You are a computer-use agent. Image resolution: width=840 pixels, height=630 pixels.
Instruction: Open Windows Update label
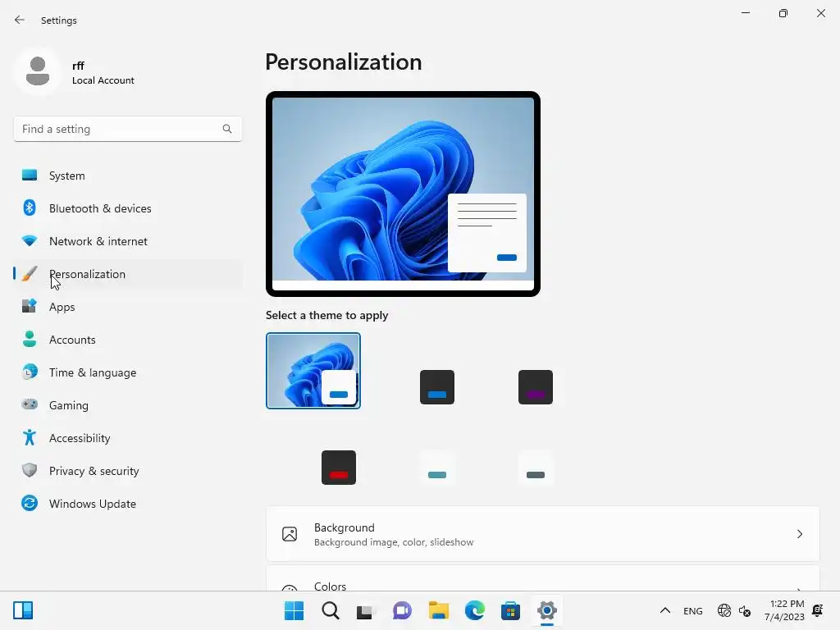tap(93, 504)
